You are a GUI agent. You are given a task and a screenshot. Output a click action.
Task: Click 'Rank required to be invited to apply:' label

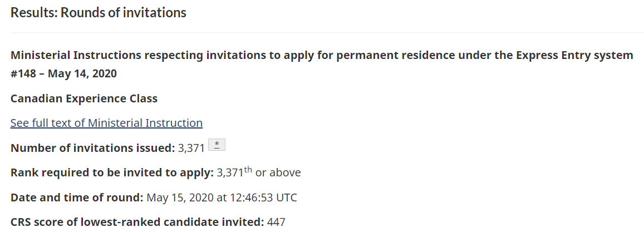pyautogui.click(x=112, y=172)
